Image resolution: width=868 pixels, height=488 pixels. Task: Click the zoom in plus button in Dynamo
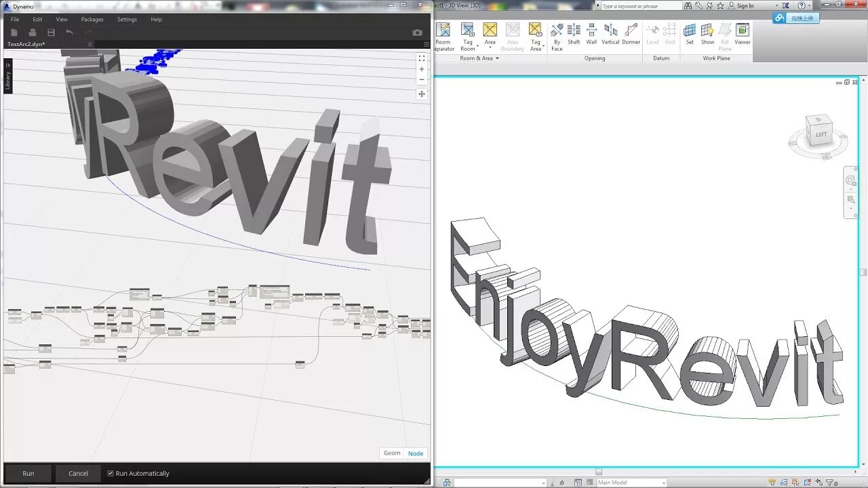pos(421,69)
